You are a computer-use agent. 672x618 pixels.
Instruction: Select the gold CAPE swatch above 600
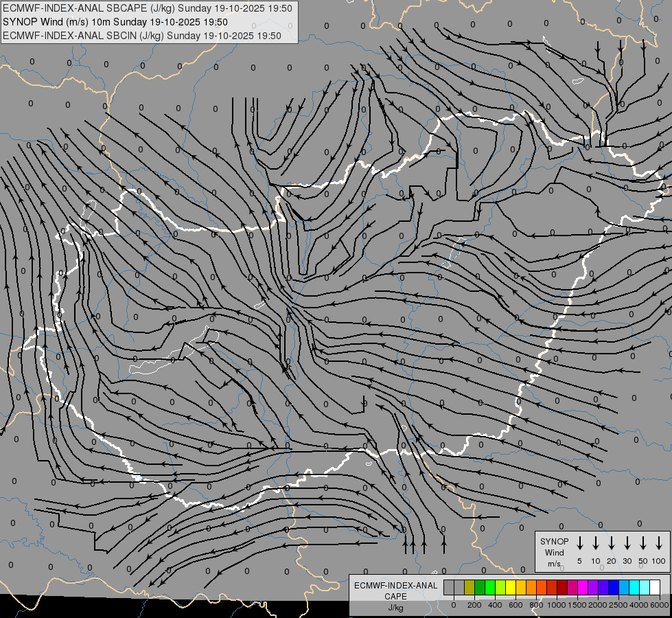521,587
